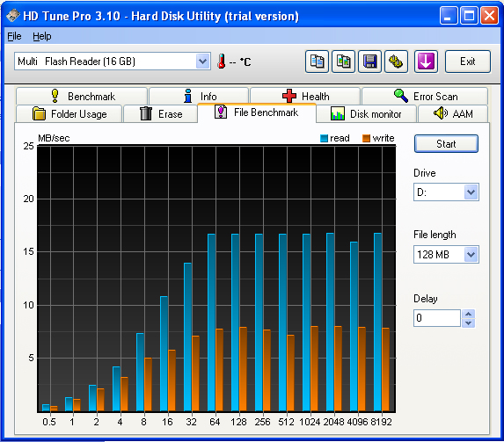504x442 pixels.
Task: Click the Exit button
Action: click(468, 62)
